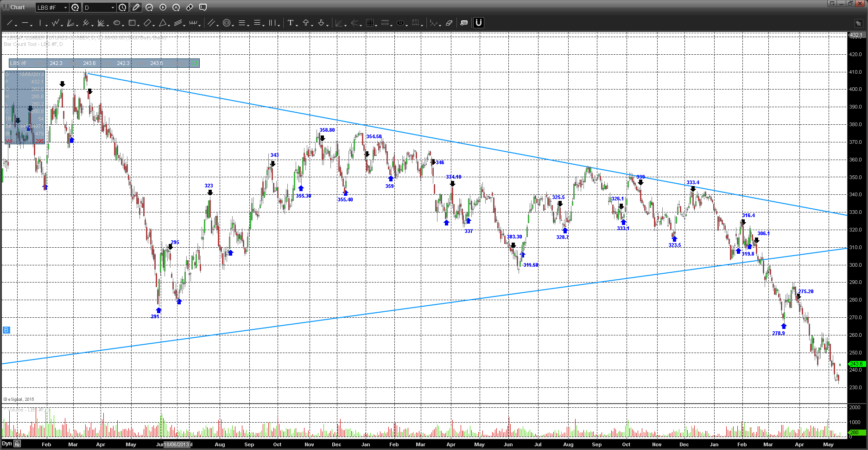Screen dimensions: 868x450
Task: Click the green 243.6 price marker
Action: 856,364
